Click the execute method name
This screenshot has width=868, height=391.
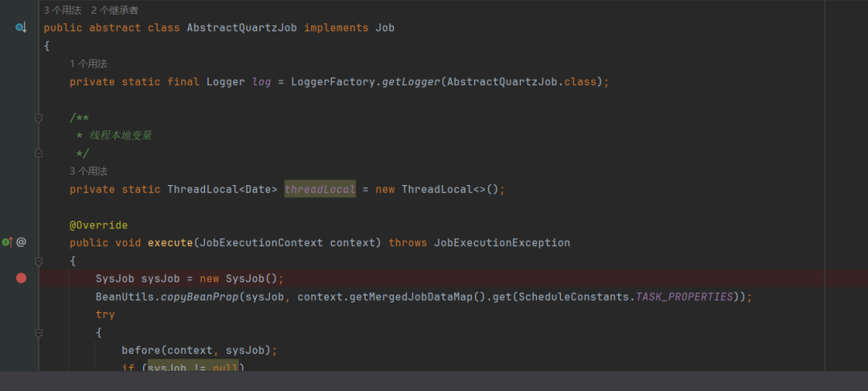[x=170, y=243]
